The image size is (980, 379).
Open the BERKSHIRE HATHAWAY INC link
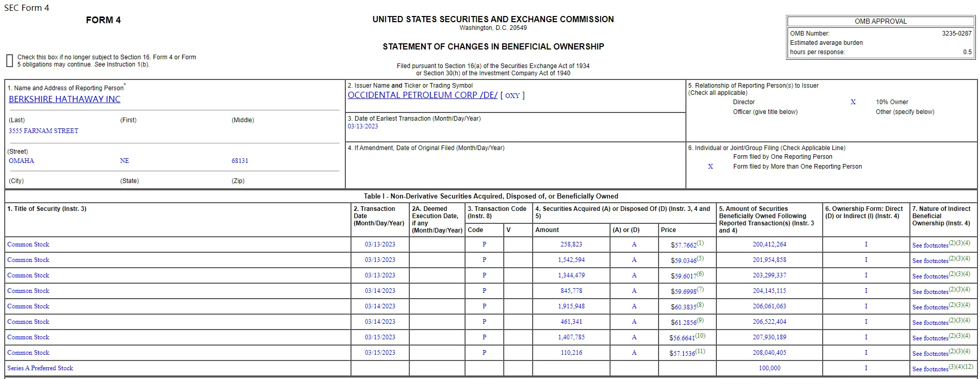click(65, 99)
